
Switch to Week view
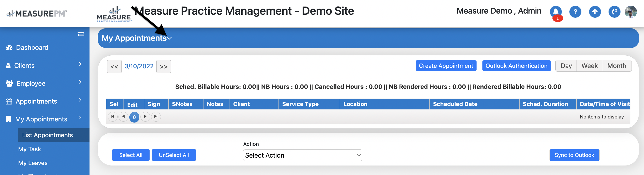589,66
